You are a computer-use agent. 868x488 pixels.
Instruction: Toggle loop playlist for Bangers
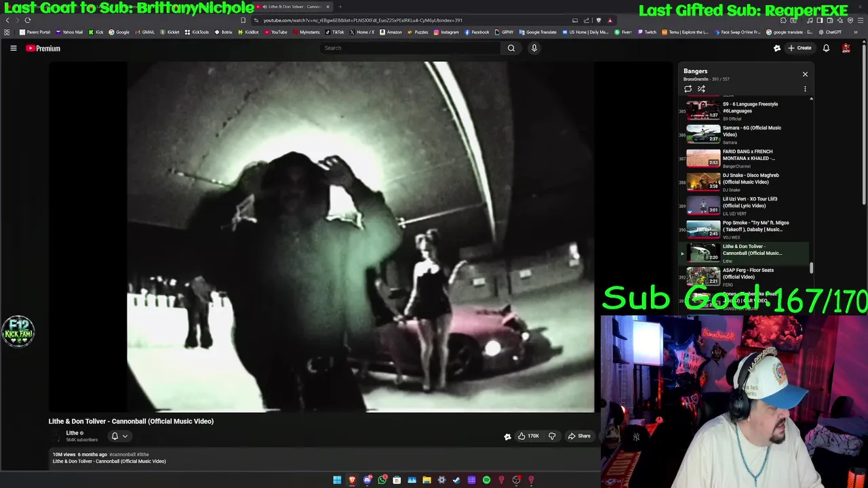pos(688,89)
